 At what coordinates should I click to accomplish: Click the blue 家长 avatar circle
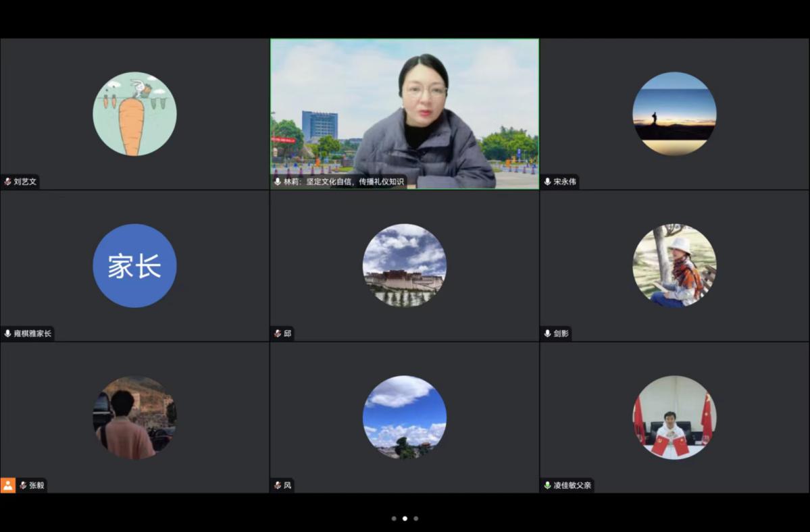[x=134, y=266]
